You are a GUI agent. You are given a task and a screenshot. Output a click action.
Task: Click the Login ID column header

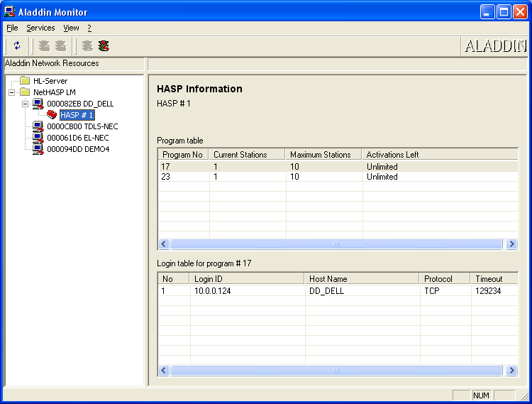[x=247, y=279]
